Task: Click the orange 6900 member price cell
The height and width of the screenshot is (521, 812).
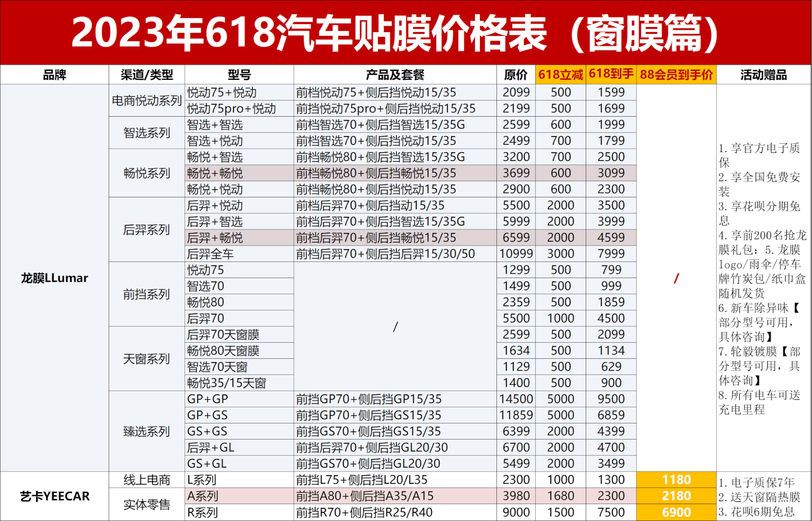Action: pos(676,512)
